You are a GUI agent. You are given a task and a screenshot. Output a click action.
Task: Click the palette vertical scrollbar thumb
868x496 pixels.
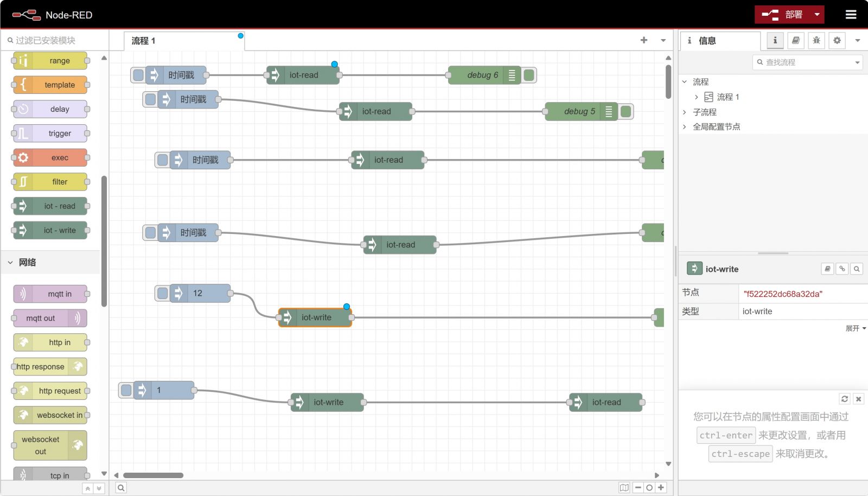[104, 241]
